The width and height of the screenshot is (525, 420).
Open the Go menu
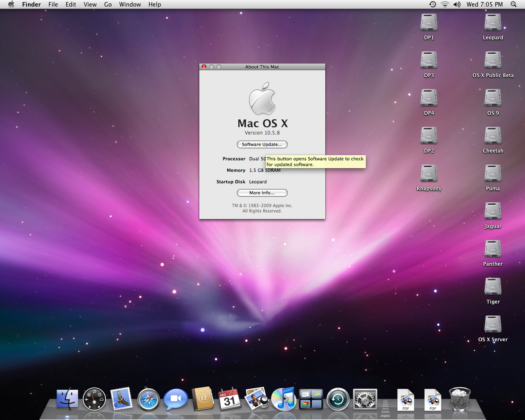pos(108,5)
